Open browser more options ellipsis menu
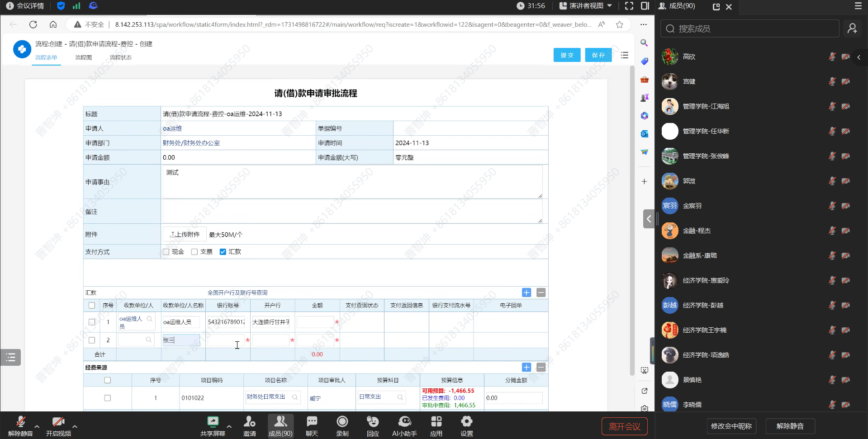The image size is (868, 439). [644, 24]
